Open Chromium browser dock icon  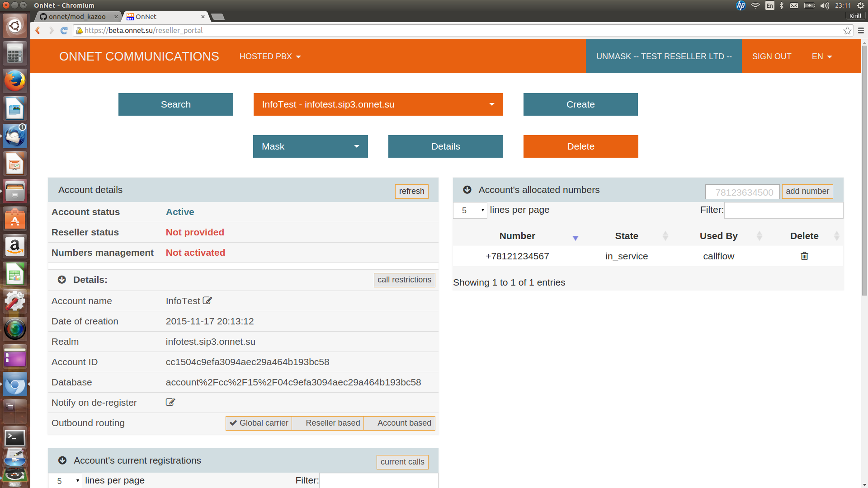(x=15, y=385)
